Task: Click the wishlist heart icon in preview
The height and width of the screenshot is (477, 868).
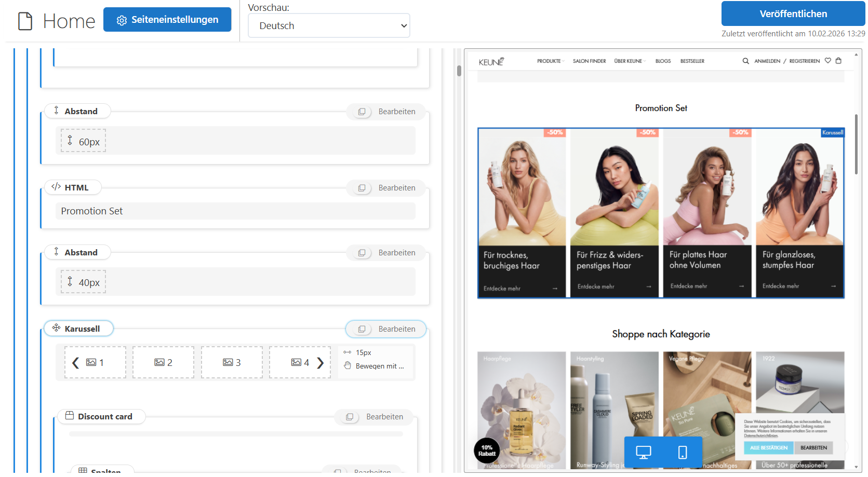Action: [828, 61]
